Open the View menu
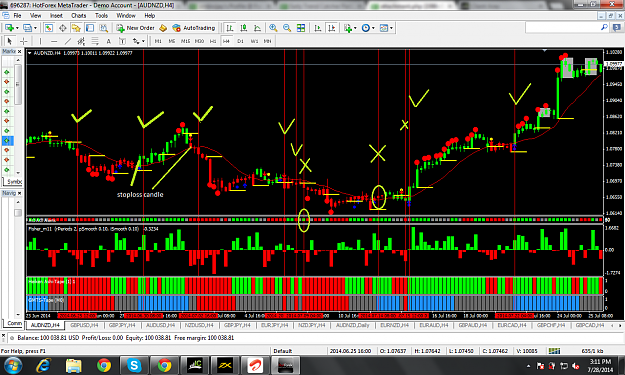This screenshot has width=625, height=375. pyautogui.click(x=35, y=16)
